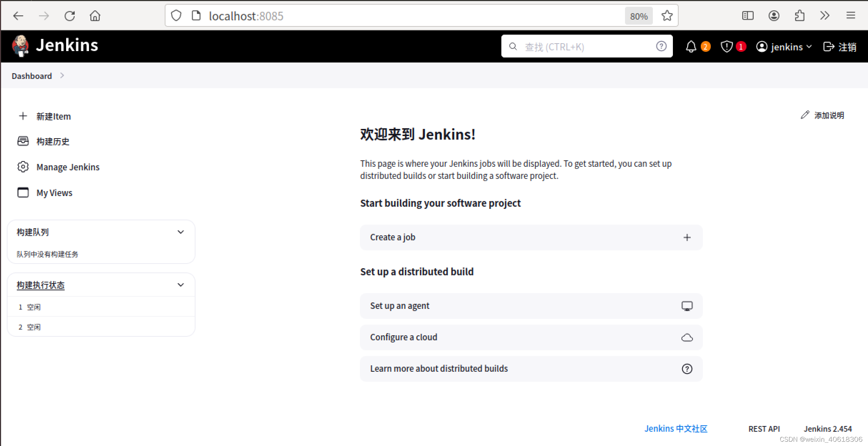Open Manage Jenkins

[x=68, y=167]
